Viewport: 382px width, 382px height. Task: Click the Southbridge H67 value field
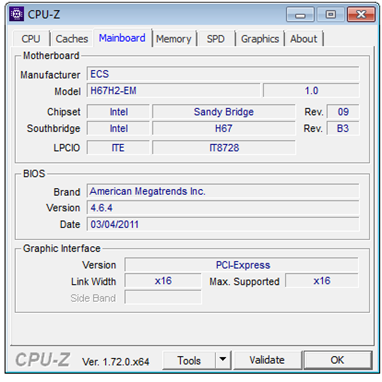pyautogui.click(x=224, y=128)
